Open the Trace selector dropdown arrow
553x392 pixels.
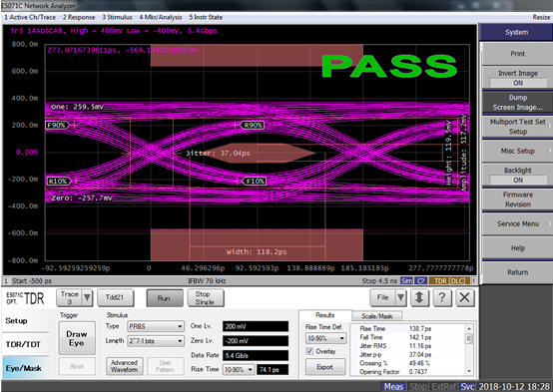87,298
